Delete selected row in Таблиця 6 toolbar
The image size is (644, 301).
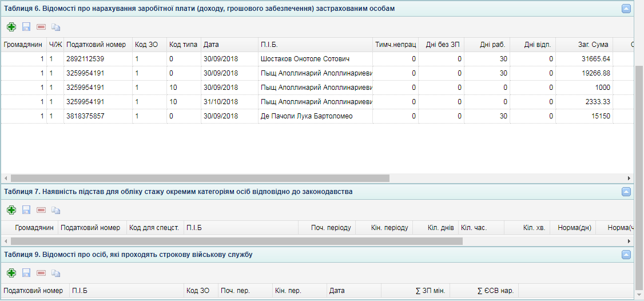coord(41,27)
